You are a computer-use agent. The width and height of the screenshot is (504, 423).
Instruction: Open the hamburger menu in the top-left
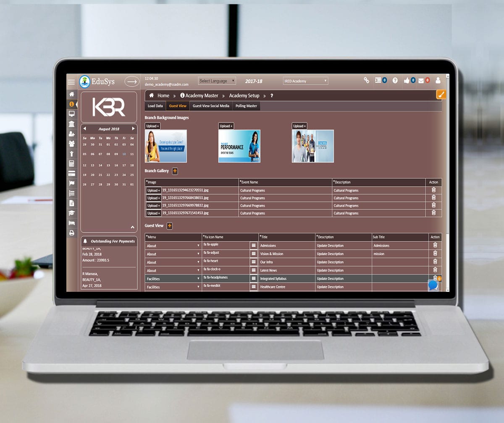71,82
